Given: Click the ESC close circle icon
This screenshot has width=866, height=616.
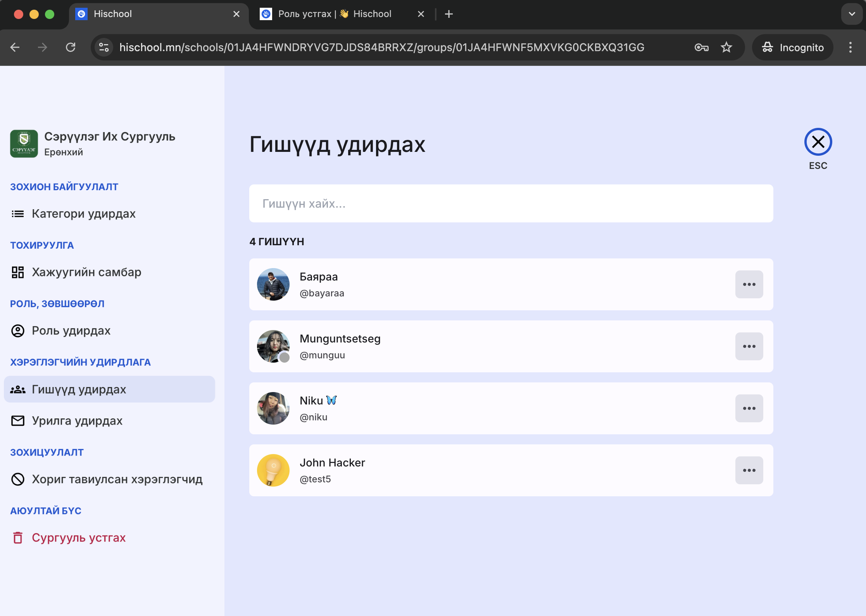Looking at the screenshot, I should tap(818, 142).
